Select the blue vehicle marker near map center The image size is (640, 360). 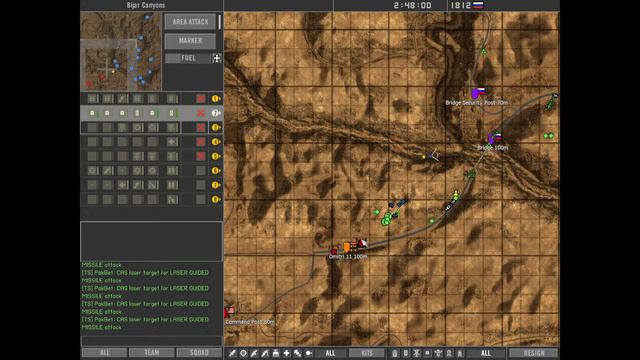pyautogui.click(x=402, y=202)
